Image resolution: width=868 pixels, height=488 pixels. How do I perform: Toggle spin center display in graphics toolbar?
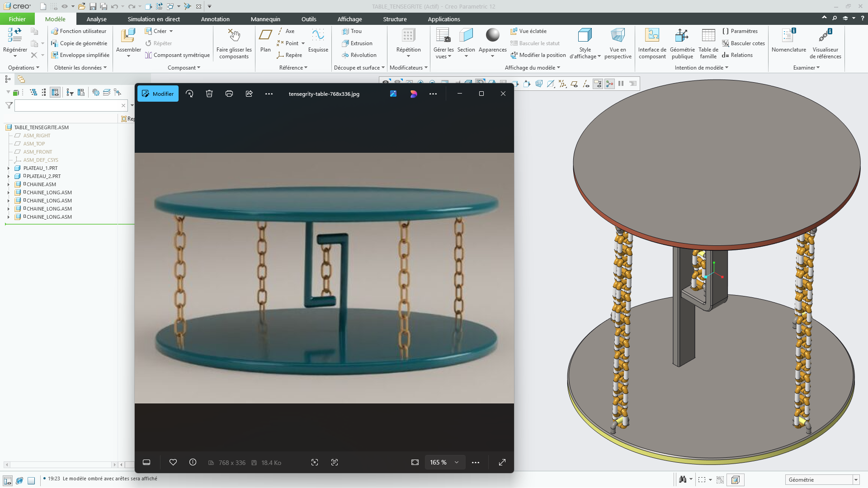coord(609,84)
